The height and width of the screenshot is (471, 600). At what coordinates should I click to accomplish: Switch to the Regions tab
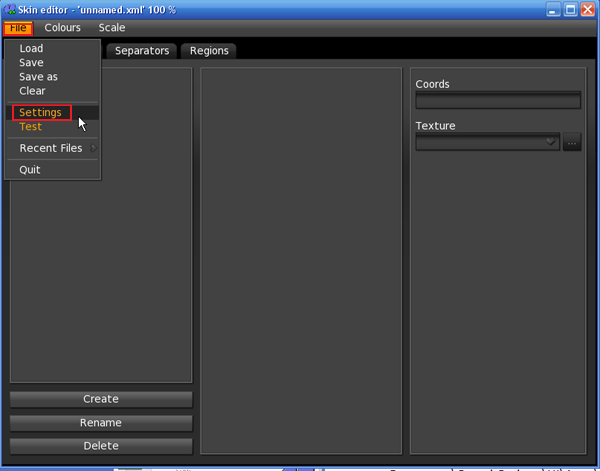[209, 51]
